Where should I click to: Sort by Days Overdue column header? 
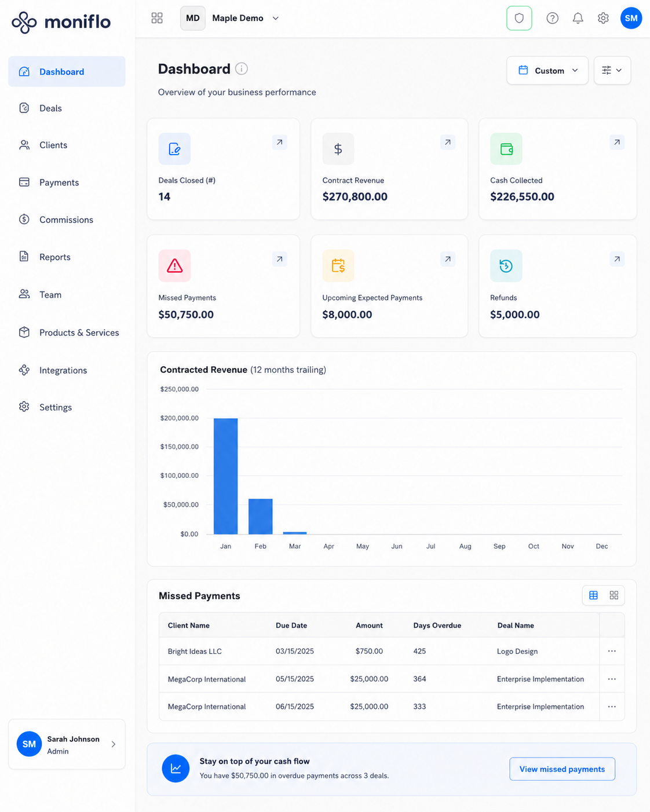[x=437, y=626]
